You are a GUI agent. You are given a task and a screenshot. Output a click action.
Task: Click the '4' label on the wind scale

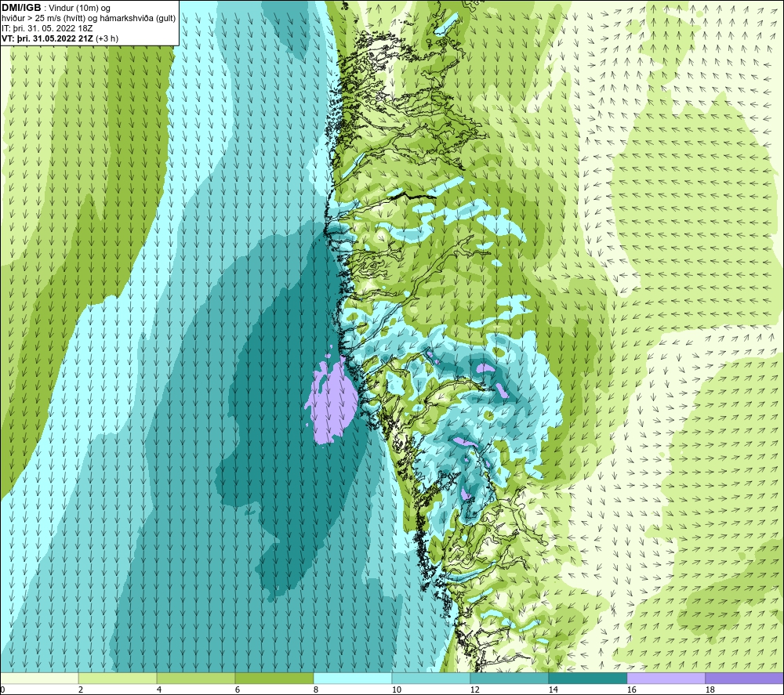(x=159, y=690)
